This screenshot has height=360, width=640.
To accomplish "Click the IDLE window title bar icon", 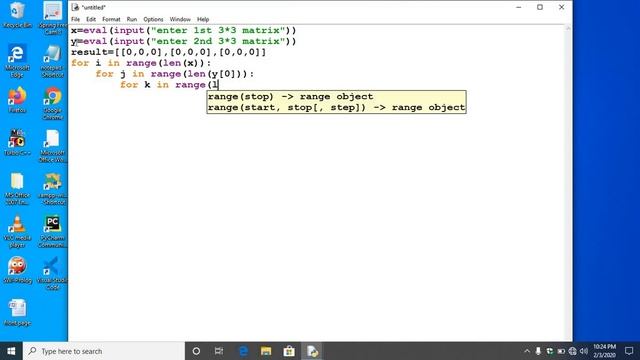I will pyautogui.click(x=75, y=7).
